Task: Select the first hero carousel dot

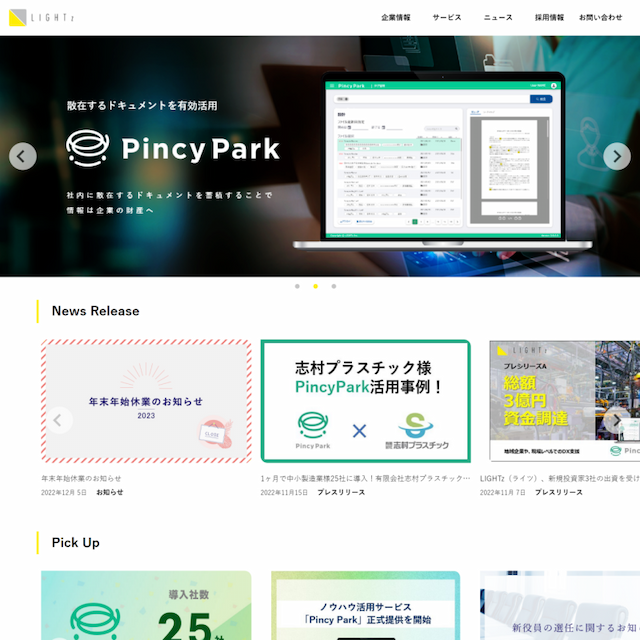Action: point(297,286)
